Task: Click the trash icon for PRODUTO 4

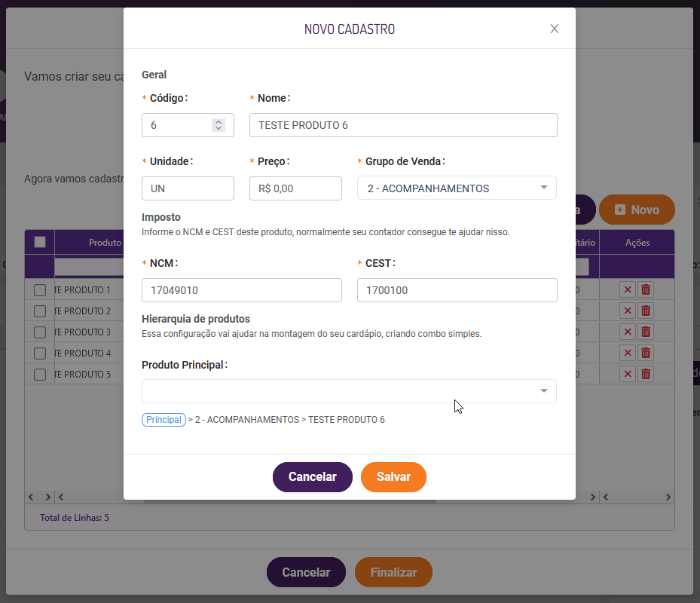Action: [646, 354]
